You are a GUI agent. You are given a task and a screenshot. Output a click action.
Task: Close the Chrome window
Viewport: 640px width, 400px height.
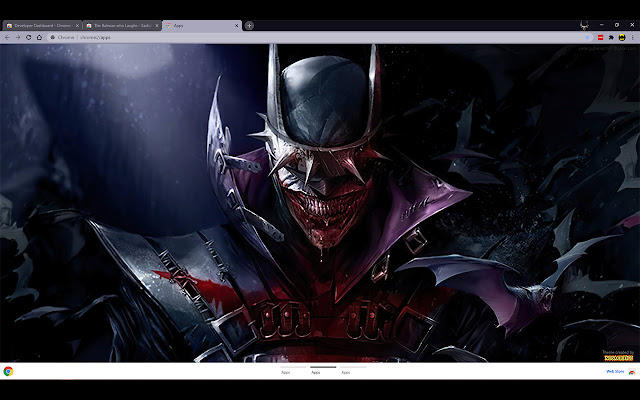tap(632, 25)
